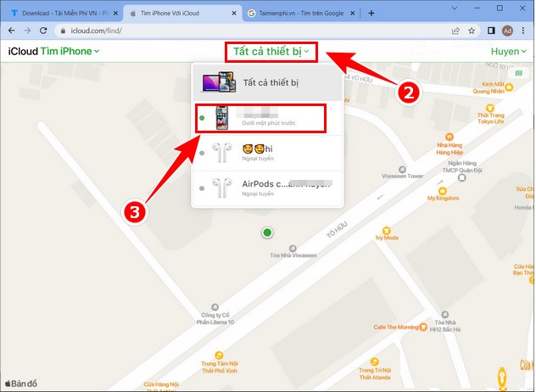The width and height of the screenshot is (536, 392).
Task: Go back using browser back arrow
Action: (11, 31)
